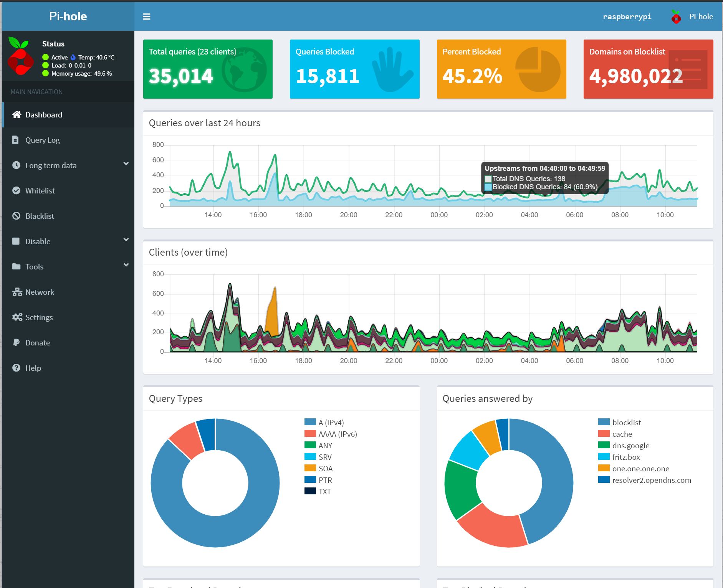
Task: Open the Query Log page
Action: pyautogui.click(x=68, y=140)
